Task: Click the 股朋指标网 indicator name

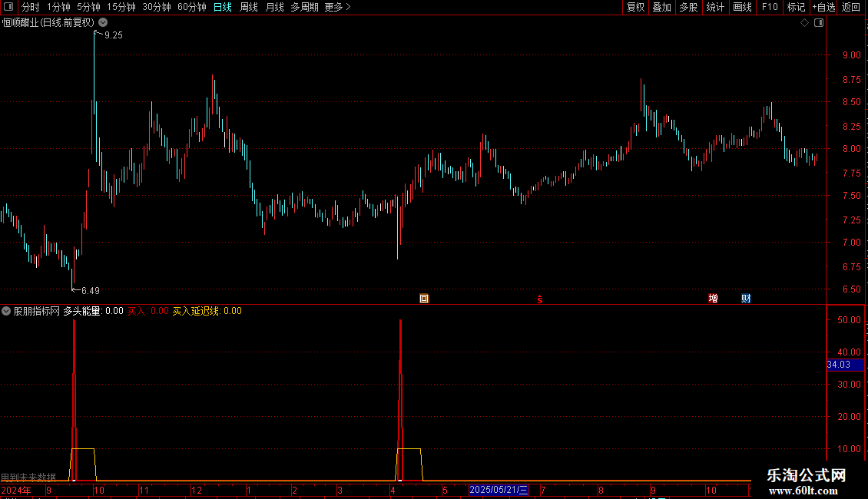Action: [x=37, y=311]
